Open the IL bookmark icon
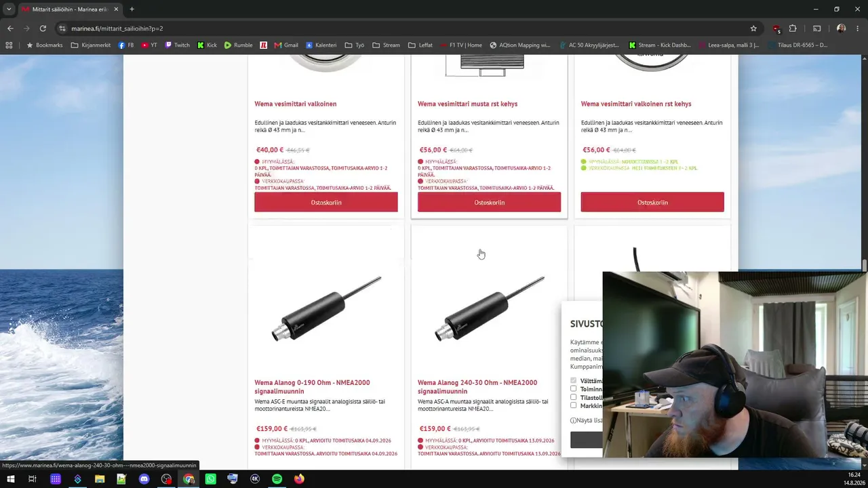The image size is (868, 488). (264, 45)
